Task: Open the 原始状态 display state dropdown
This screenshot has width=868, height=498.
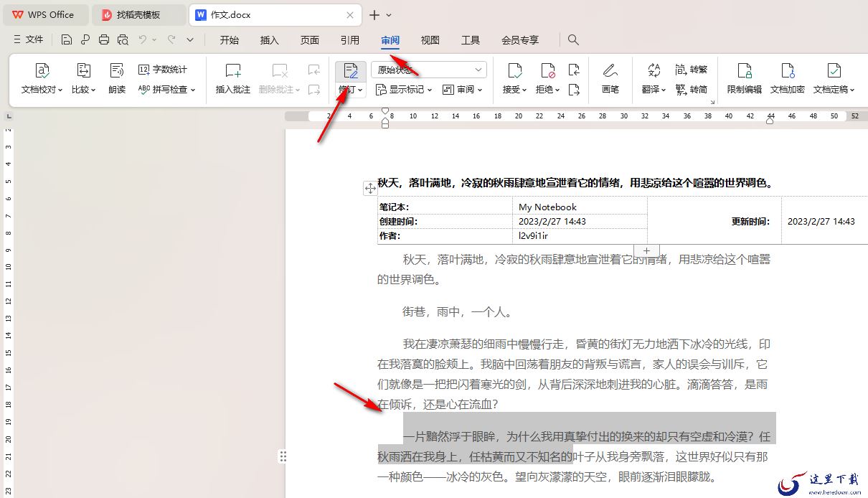Action: (429, 70)
